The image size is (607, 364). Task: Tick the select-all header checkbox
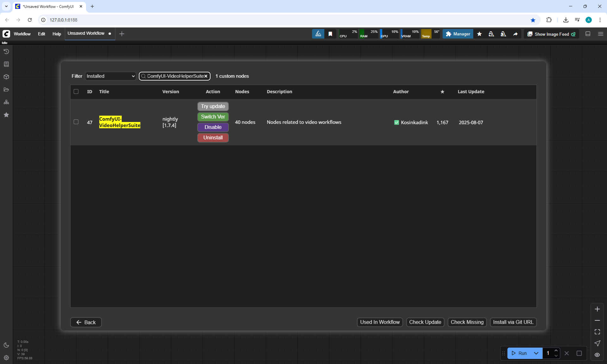pos(76,92)
